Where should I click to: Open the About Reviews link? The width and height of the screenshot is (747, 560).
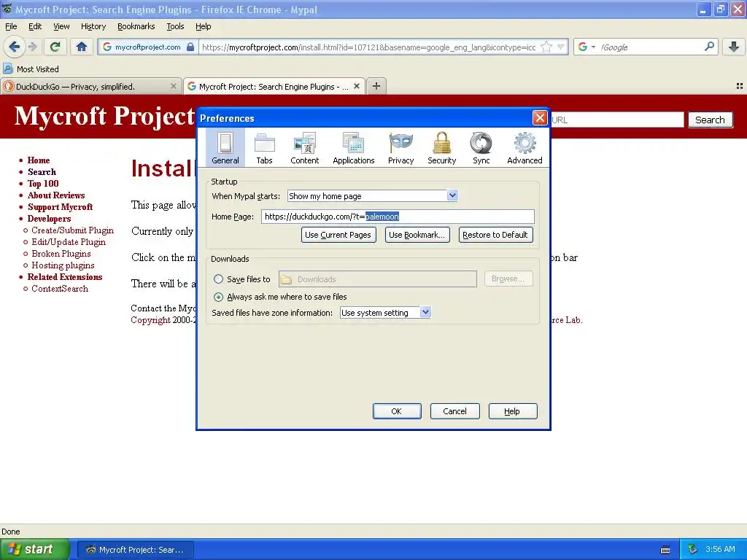pos(55,195)
